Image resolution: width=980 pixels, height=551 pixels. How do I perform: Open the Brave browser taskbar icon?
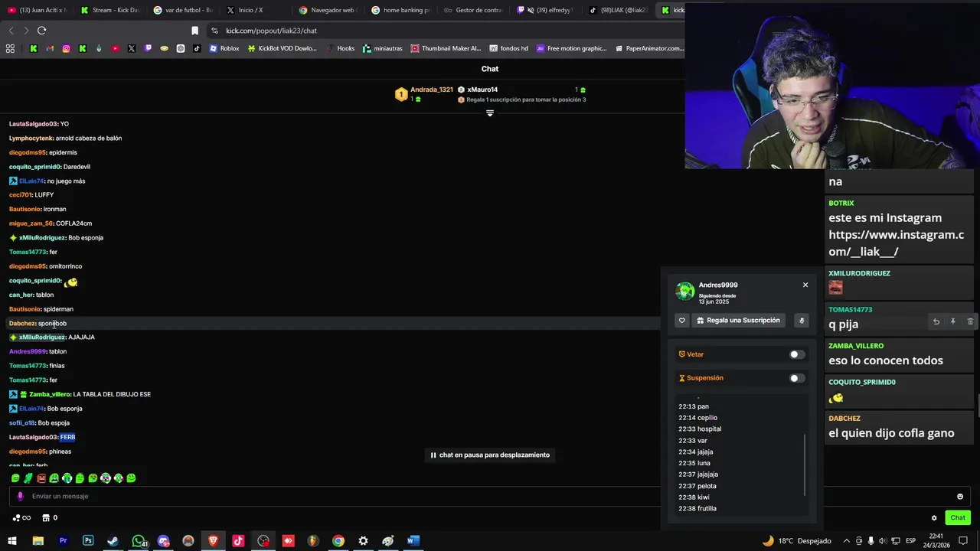pyautogui.click(x=213, y=541)
